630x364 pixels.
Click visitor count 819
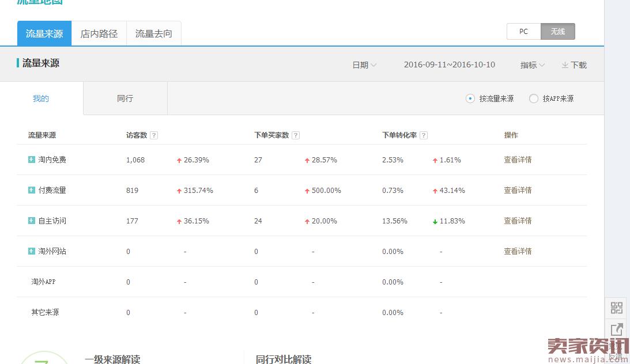(x=132, y=190)
